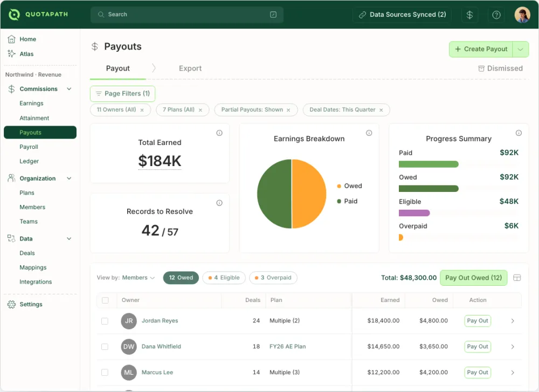
Task: Open Attainment in the sidebar
Action: 34,118
